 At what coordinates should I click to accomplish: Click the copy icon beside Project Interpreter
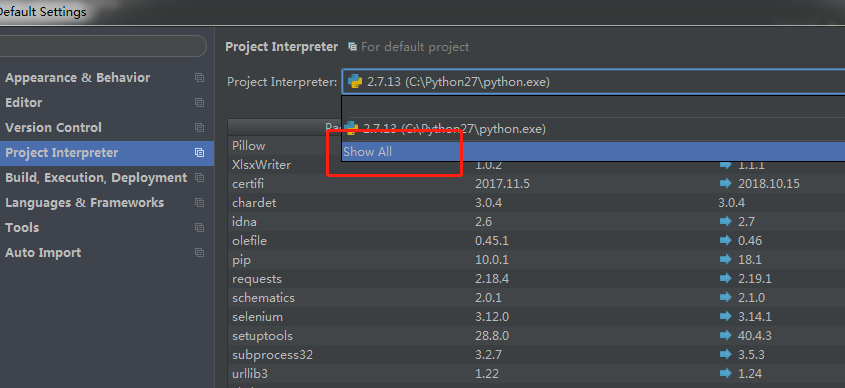(x=199, y=153)
